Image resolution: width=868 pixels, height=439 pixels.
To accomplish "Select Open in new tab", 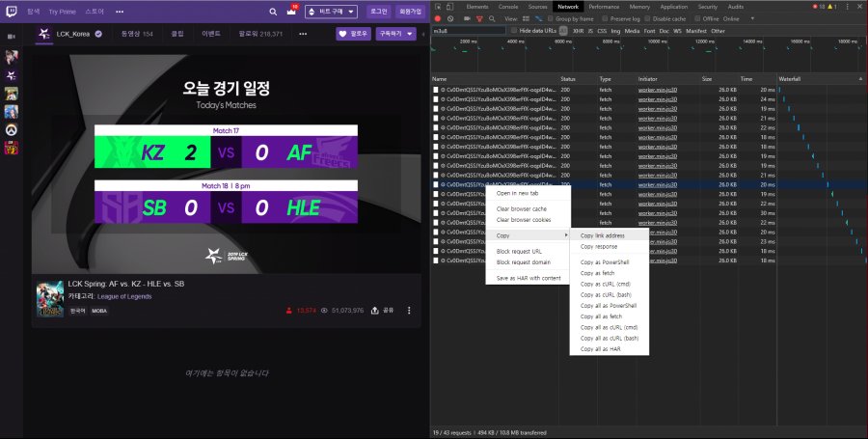I will click(x=529, y=193).
